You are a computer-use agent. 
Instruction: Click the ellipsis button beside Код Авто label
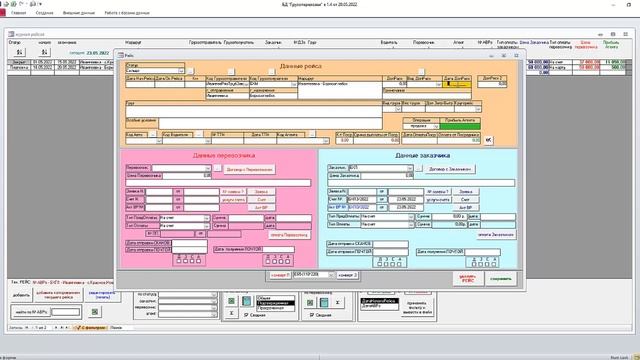(153, 134)
